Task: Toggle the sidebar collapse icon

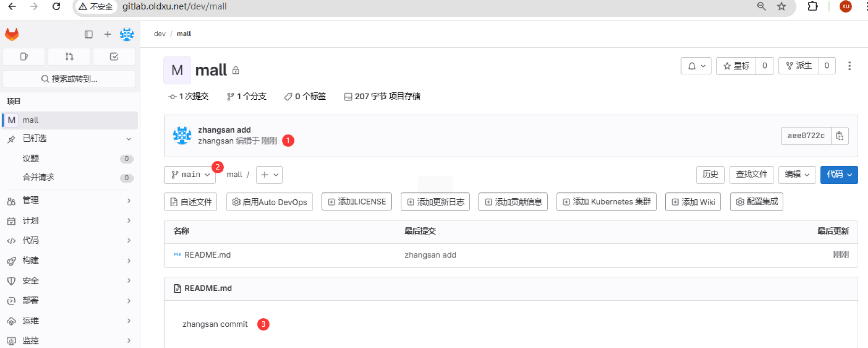Action: [88, 34]
